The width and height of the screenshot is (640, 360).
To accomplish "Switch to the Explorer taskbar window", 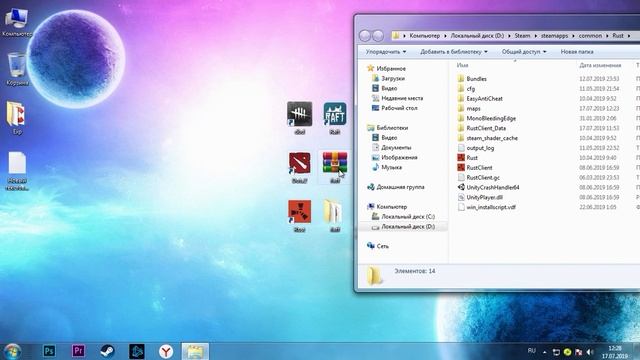I will pos(195,351).
